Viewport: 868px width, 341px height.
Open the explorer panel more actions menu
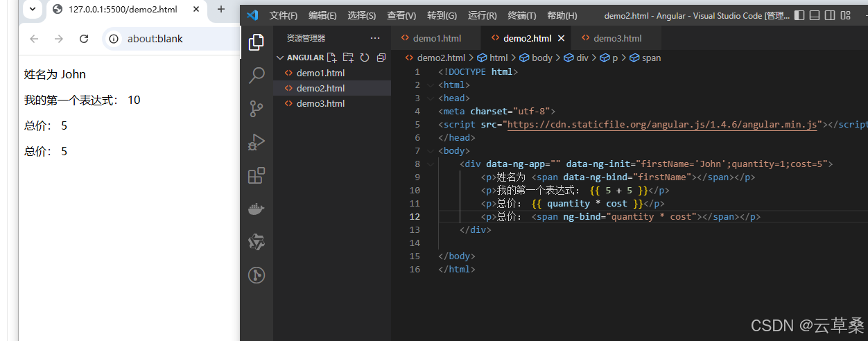click(375, 38)
